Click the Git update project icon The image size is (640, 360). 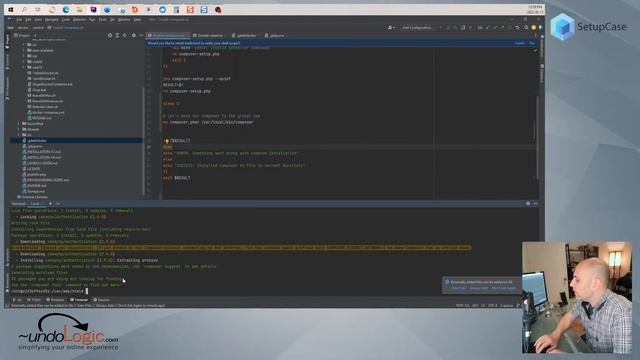tap(487, 28)
